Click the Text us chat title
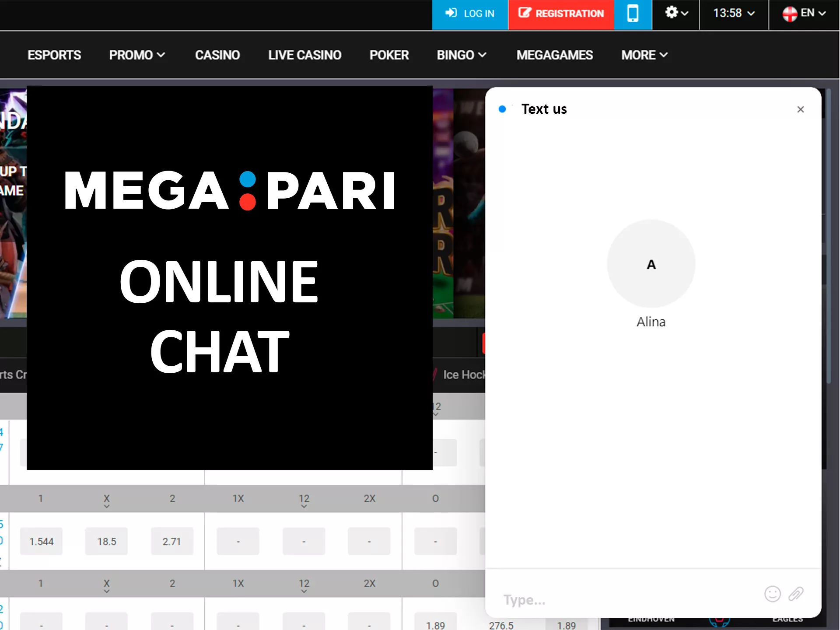Viewport: 840px width, 630px height. click(x=544, y=109)
